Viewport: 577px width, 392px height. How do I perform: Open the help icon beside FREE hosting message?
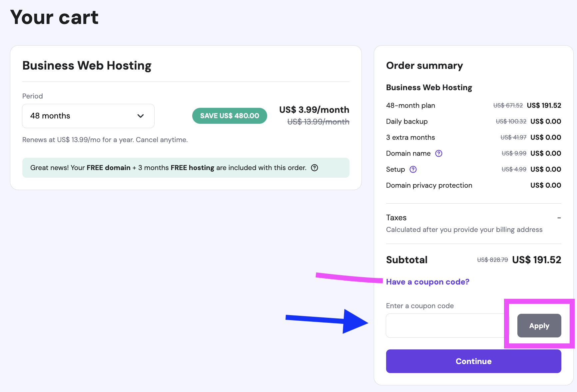[315, 168]
